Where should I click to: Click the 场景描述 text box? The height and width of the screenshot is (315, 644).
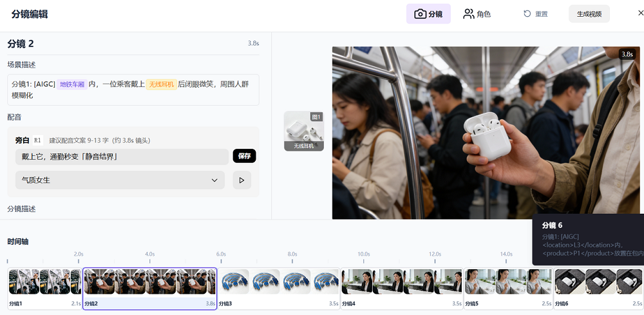coord(133,90)
